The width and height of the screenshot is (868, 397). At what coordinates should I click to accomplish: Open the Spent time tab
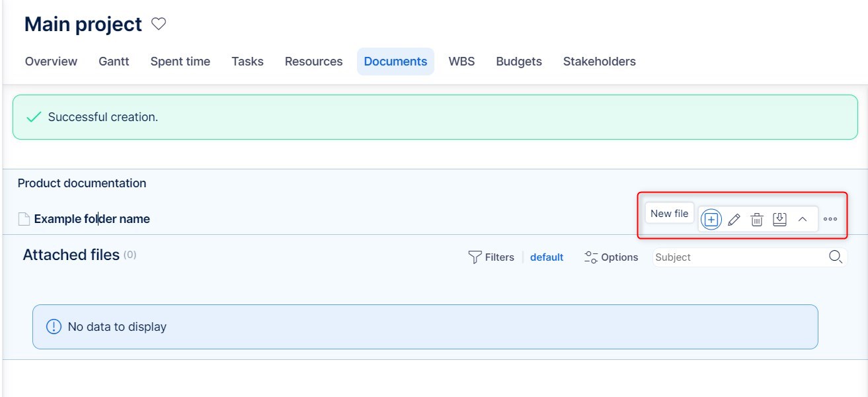point(180,62)
